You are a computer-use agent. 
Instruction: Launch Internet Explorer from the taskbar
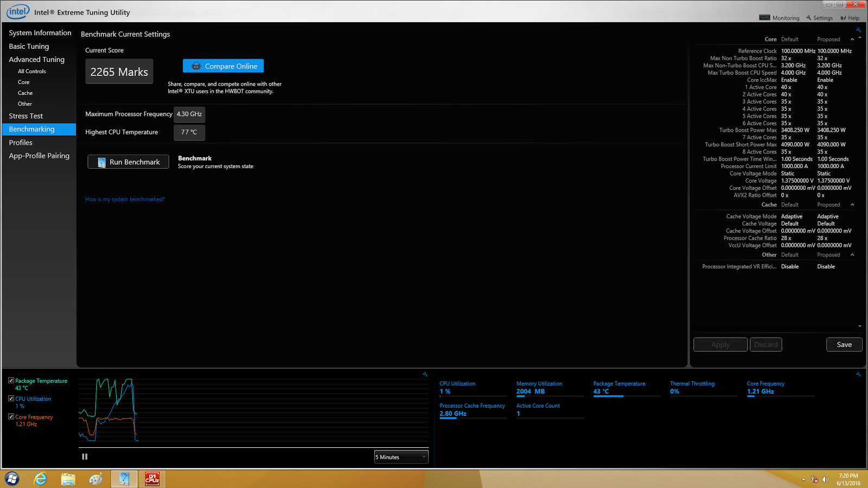tap(40, 479)
